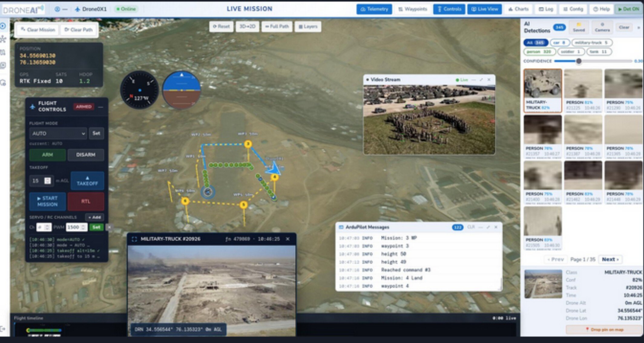
Task: Switch the 3D to 2D map view
Action: coord(247,27)
